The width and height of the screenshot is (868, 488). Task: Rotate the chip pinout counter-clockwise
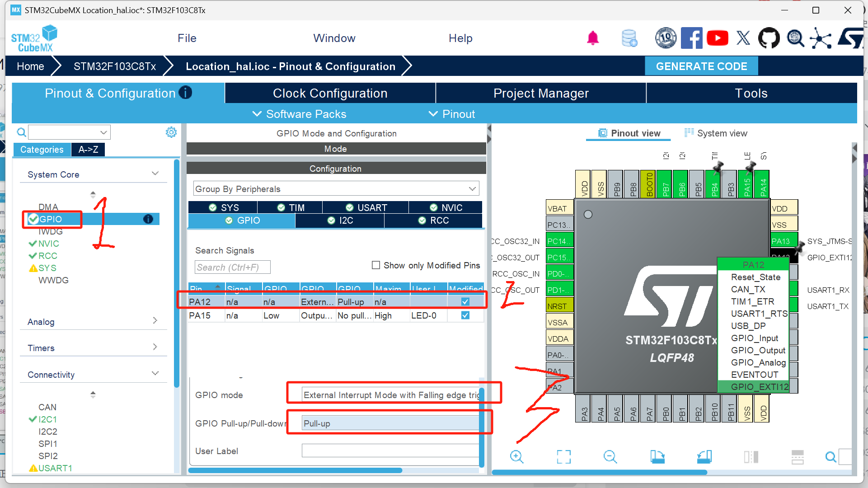(x=704, y=457)
